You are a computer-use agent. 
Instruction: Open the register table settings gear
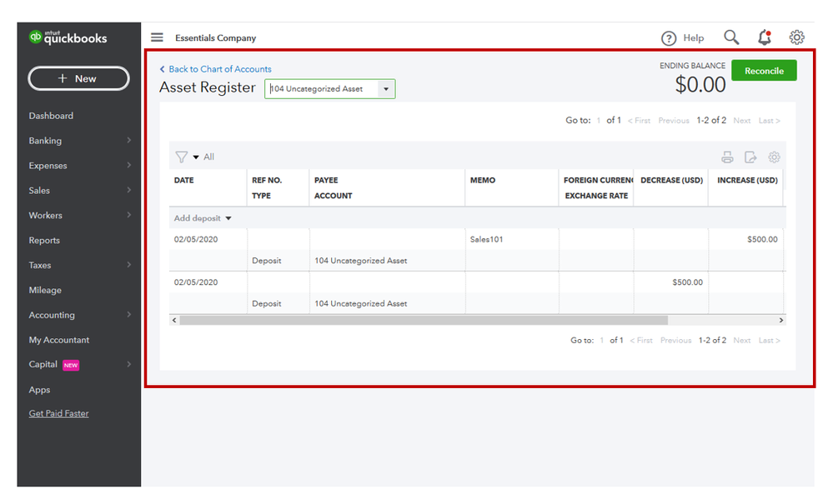coord(774,157)
